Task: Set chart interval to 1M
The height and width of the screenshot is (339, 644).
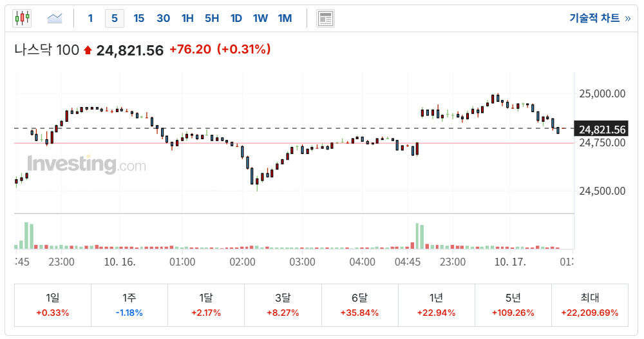Action: [x=285, y=18]
